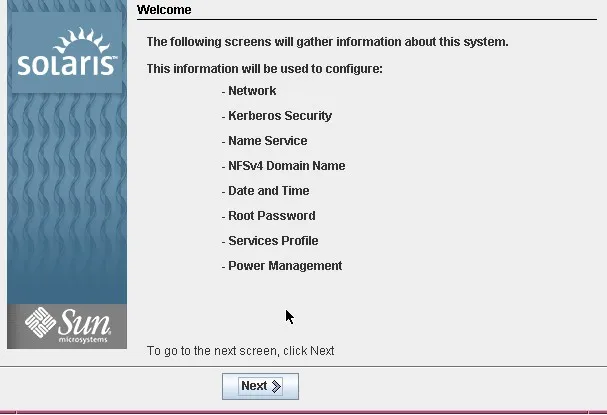Select the Welcome heading text

[164, 10]
